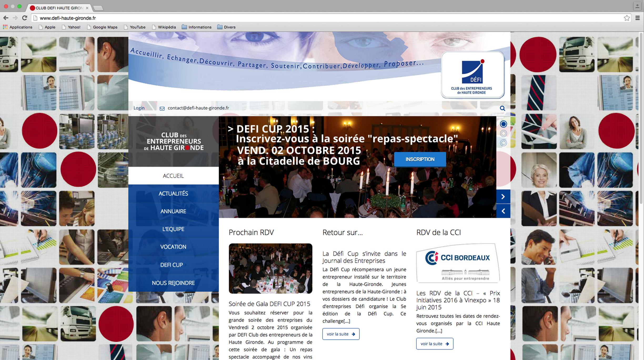
Task: Select first slider radio dot
Action: pos(503,124)
